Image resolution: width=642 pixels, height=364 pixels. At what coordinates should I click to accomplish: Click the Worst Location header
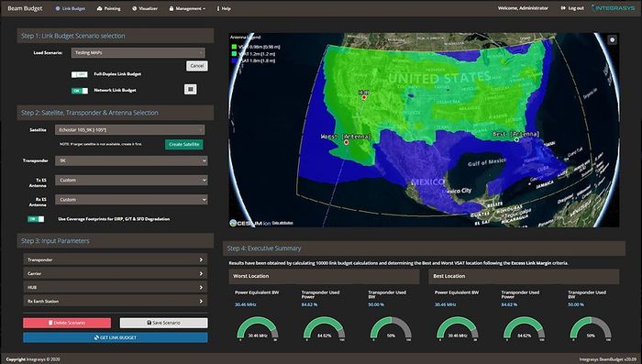coord(324,276)
